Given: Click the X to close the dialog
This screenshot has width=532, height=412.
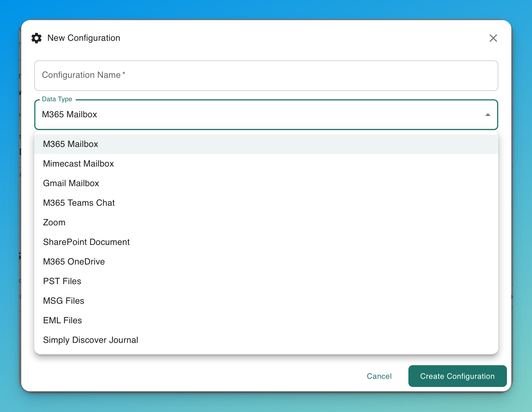Looking at the screenshot, I should tap(493, 38).
